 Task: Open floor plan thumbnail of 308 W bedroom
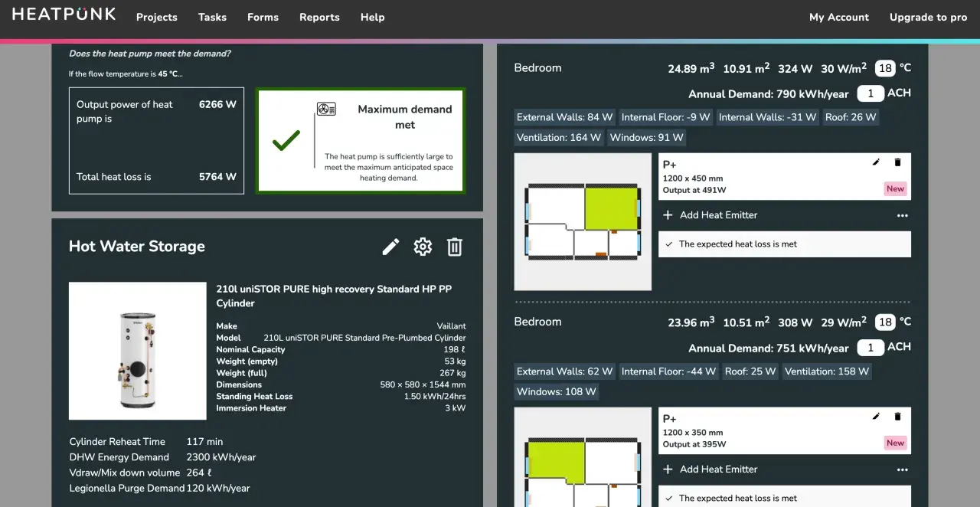[x=583, y=457]
